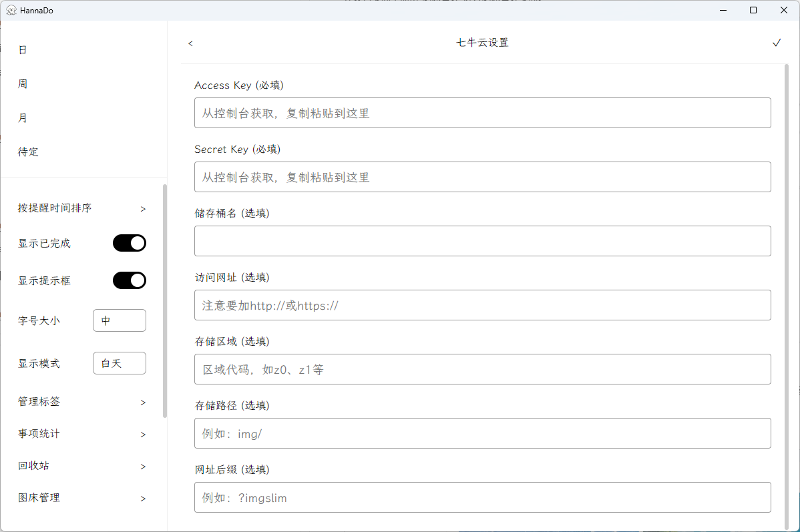
Task: Click the Access Key input field
Action: pos(482,113)
